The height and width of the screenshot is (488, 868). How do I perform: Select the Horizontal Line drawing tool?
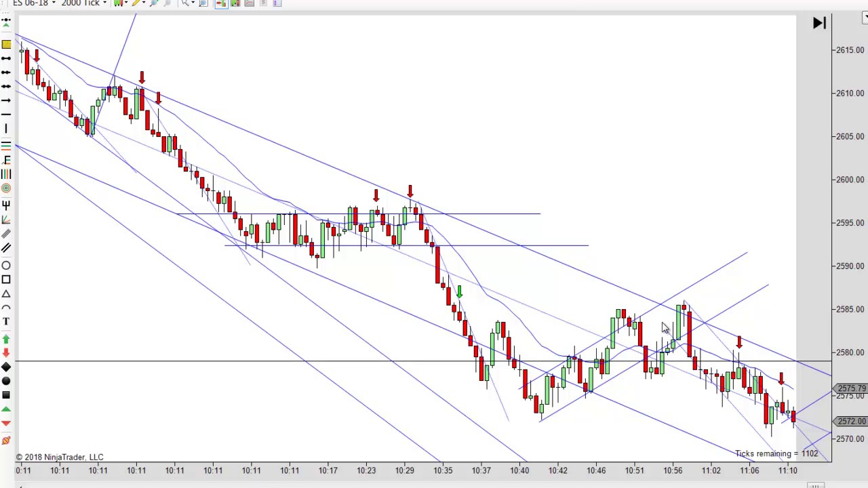point(6,115)
